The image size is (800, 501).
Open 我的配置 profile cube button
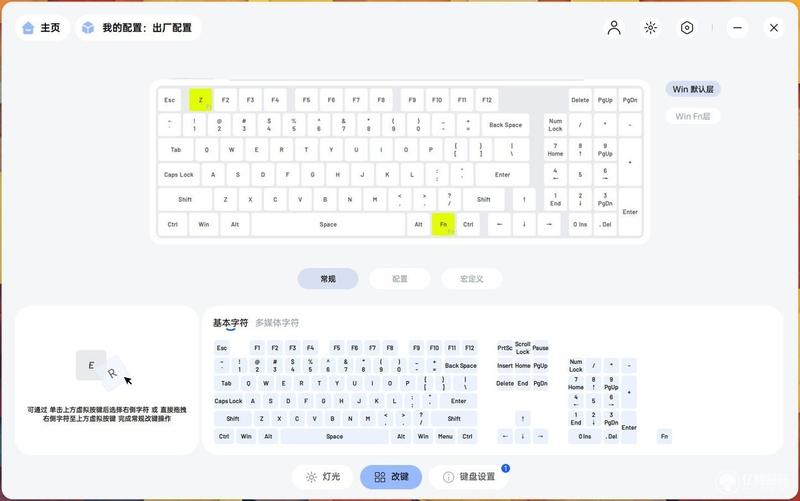point(138,28)
